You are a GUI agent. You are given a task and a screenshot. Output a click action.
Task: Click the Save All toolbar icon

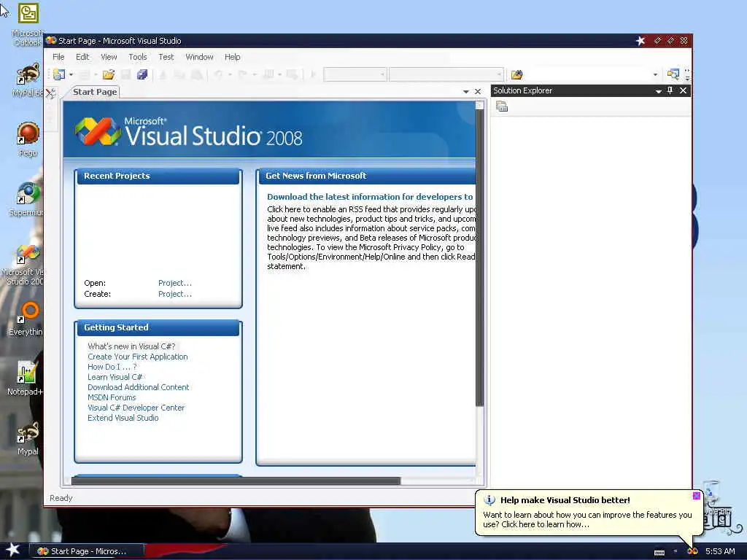[x=142, y=74]
